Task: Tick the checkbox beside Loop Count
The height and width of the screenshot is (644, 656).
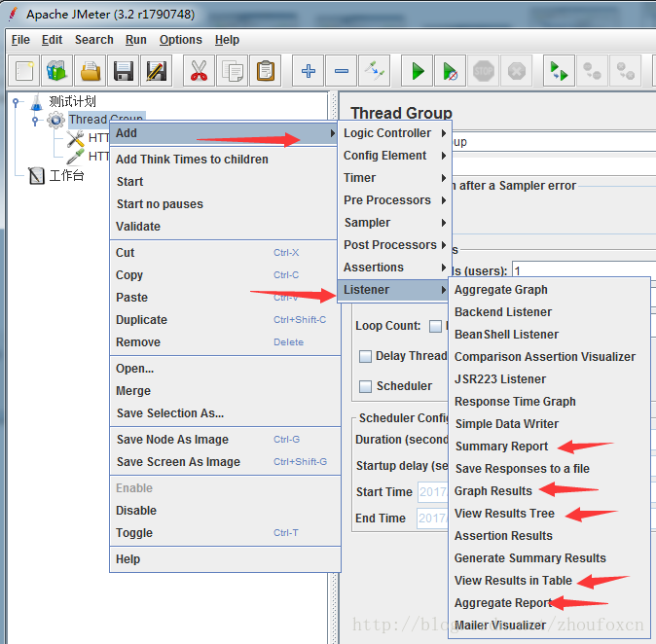Action: [435, 326]
